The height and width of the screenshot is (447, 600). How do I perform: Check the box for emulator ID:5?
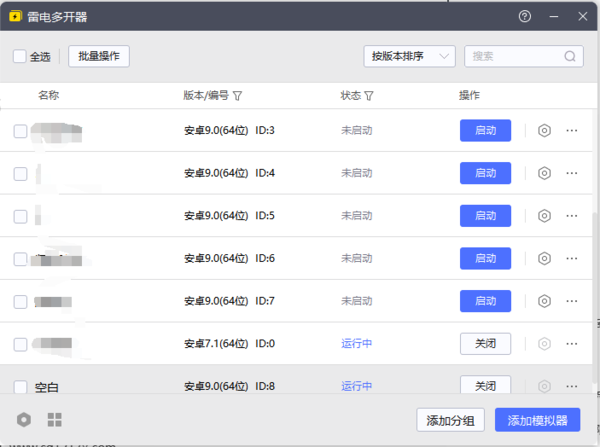[x=20, y=217]
